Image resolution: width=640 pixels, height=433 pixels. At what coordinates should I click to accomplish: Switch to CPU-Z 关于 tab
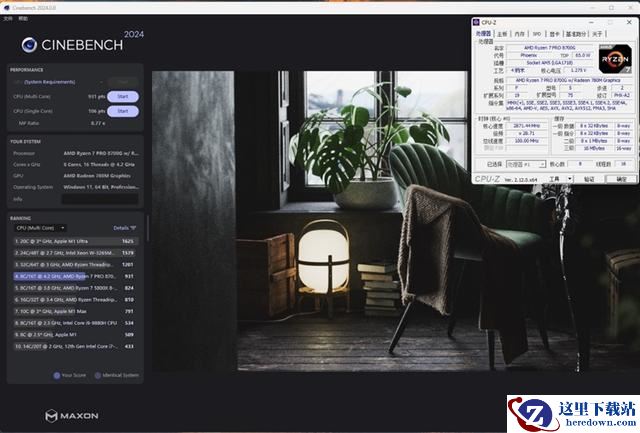[x=597, y=34]
